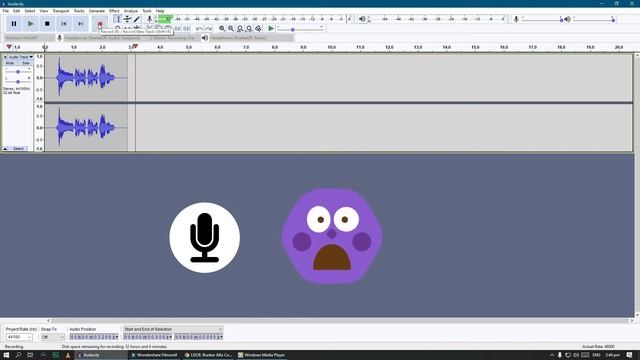Click the playback meter speaker icon
Viewport: 640px width, 360px height.
pos(362,19)
